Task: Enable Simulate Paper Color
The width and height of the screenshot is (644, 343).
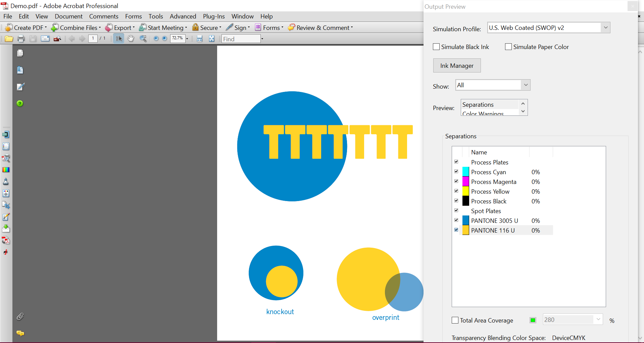Action: (508, 47)
